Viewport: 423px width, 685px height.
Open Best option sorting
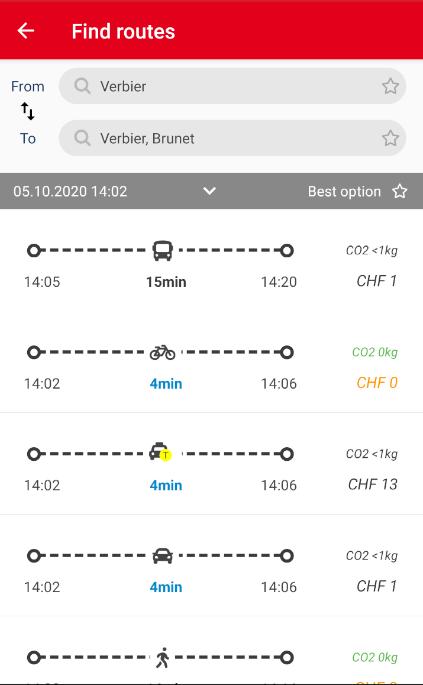[344, 191]
